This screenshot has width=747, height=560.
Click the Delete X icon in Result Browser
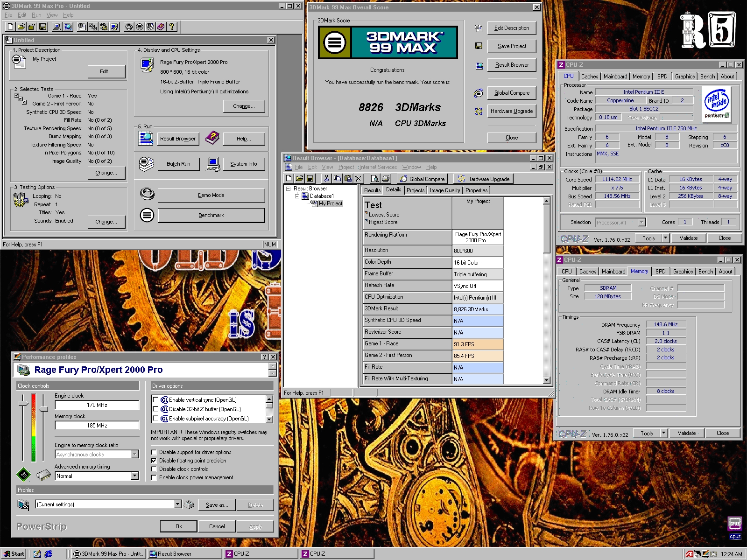(359, 179)
